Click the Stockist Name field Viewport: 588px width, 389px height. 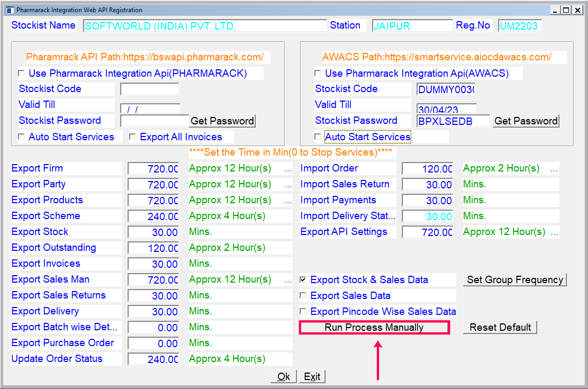(x=205, y=26)
